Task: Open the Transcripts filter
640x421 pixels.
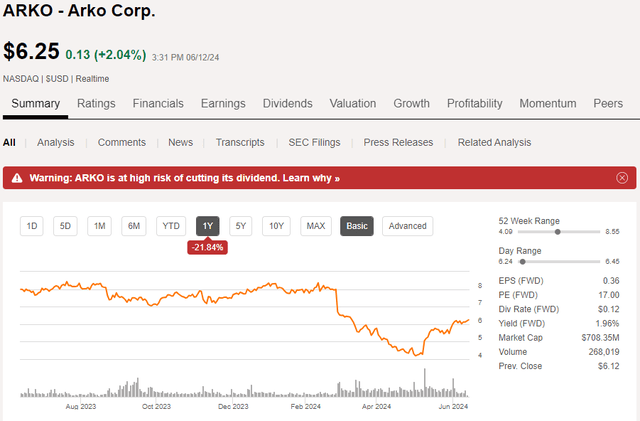Action: [x=240, y=142]
